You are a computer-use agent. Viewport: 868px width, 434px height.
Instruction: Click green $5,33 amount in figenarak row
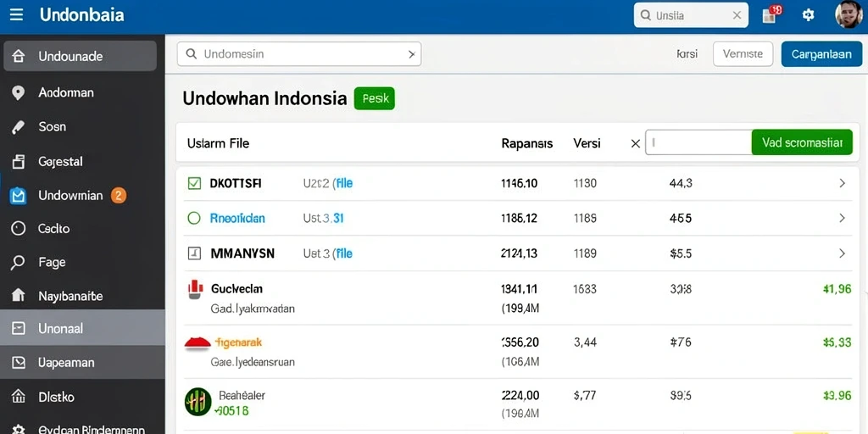[x=837, y=342]
